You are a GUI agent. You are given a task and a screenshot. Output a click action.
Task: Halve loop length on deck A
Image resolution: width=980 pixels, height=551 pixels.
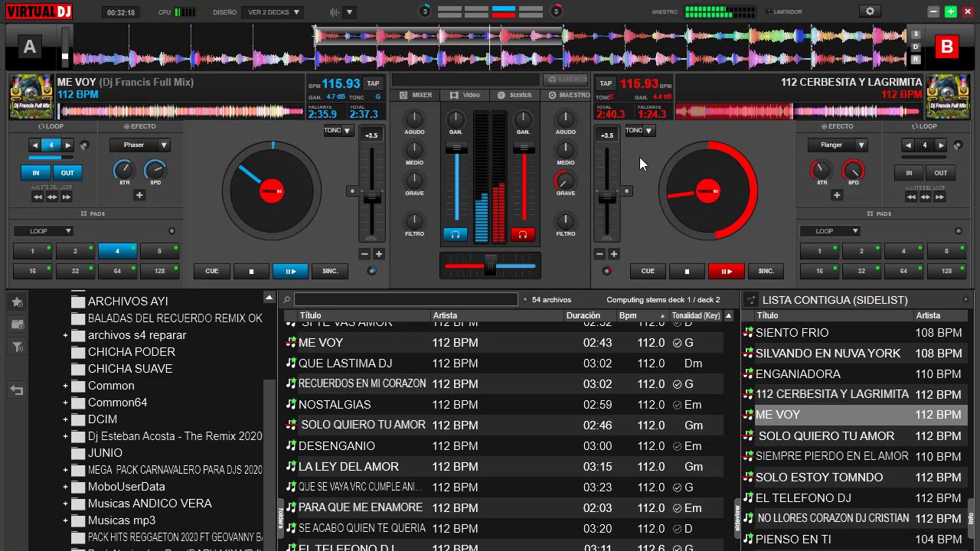34,145
